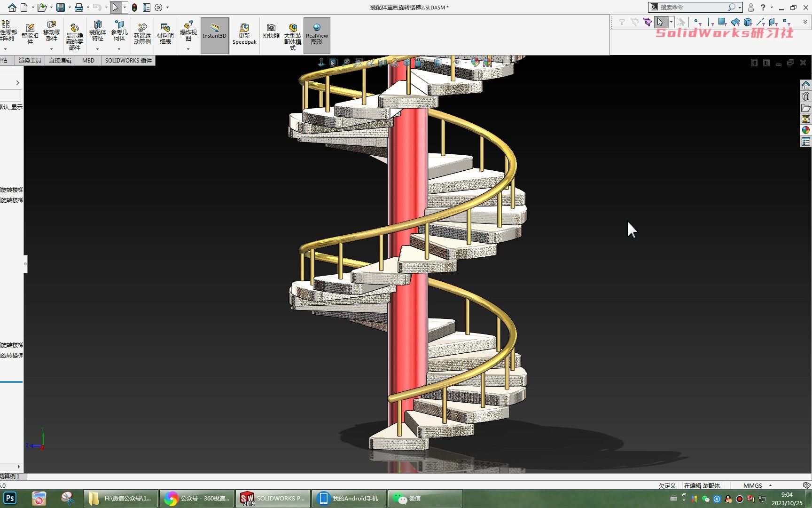The image size is (812, 508).
Task: Expand selection filter toolbar overflow chevron
Action: 805,22
